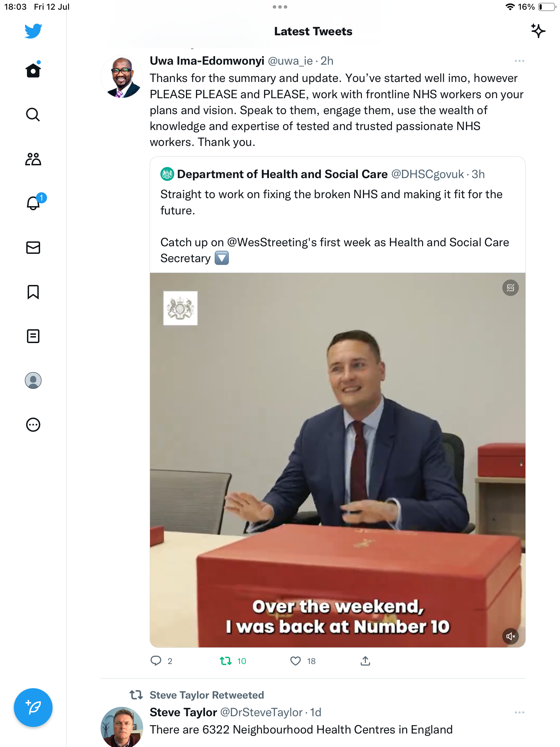Viewport: 560px width, 747px height.
Task: Open the three-dot multitasking menu at top
Action: pyautogui.click(x=280, y=7)
